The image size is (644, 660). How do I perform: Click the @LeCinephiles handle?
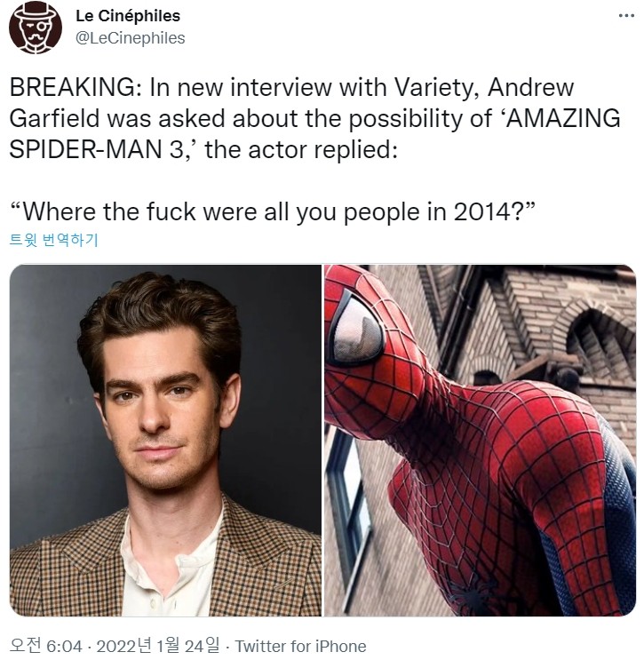130,38
